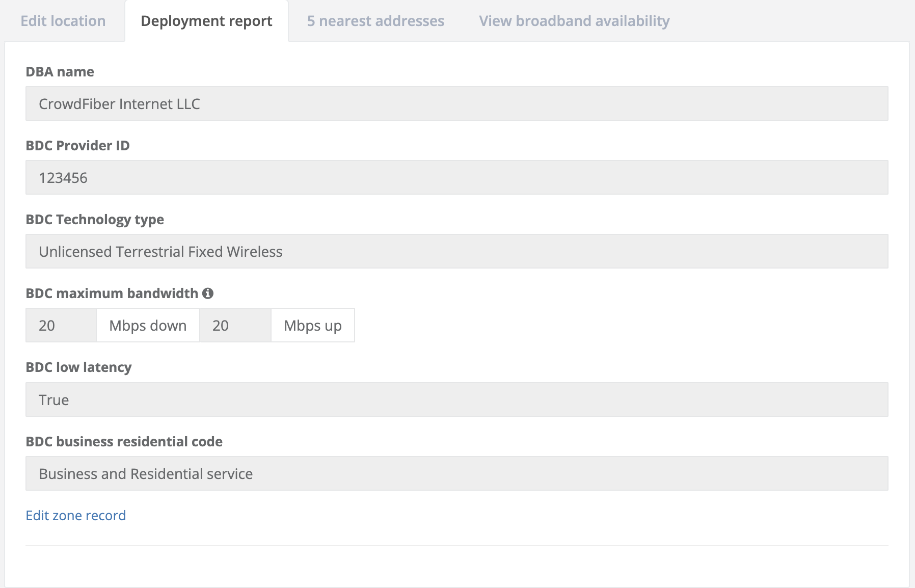Click the BDC Provider ID heading

77,145
